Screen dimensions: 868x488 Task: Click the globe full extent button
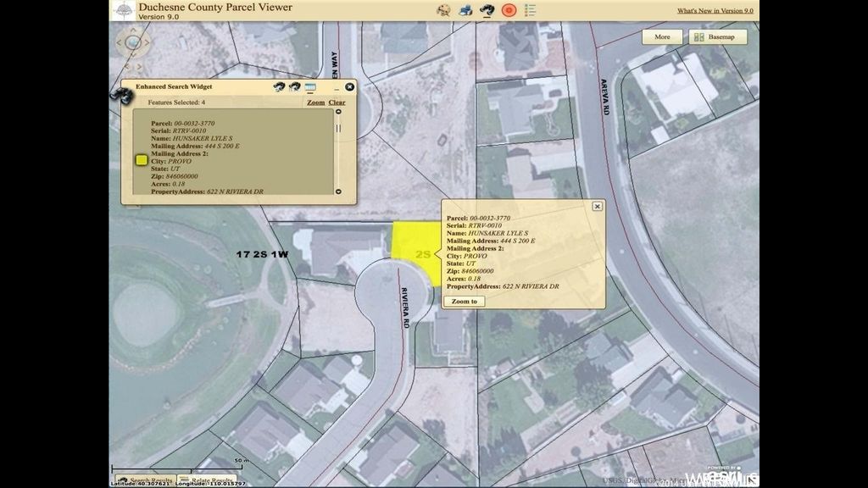click(x=133, y=42)
